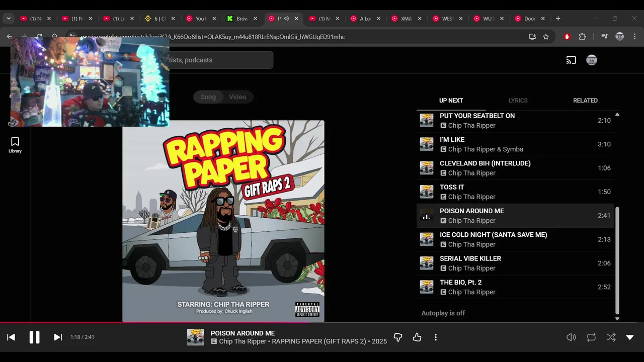Like the song with thumbs up icon

pos(417,337)
